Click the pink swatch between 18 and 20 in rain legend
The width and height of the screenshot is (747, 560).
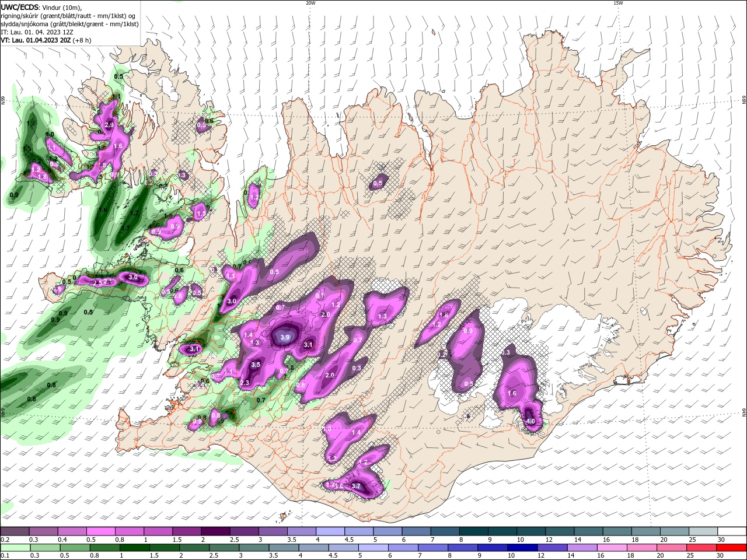(642, 548)
